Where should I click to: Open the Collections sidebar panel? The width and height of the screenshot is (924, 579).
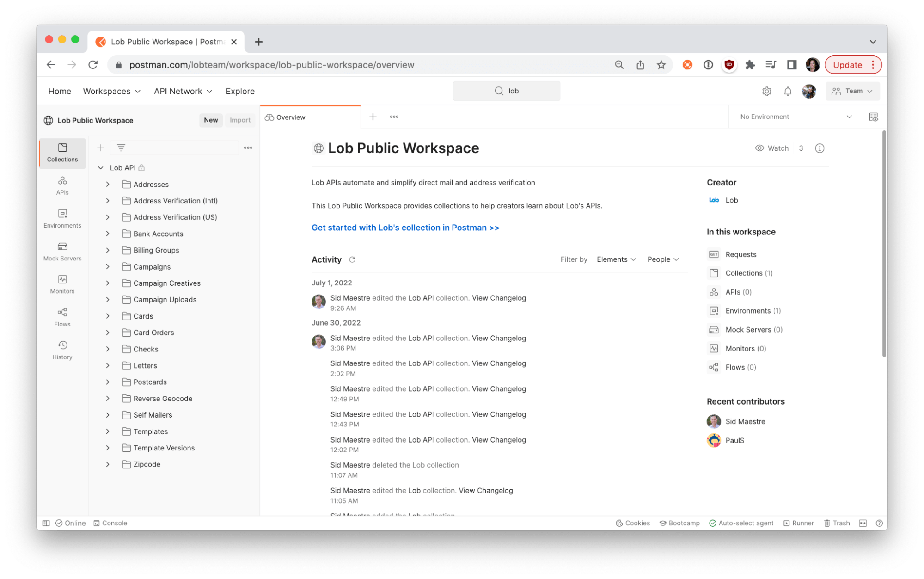click(62, 153)
